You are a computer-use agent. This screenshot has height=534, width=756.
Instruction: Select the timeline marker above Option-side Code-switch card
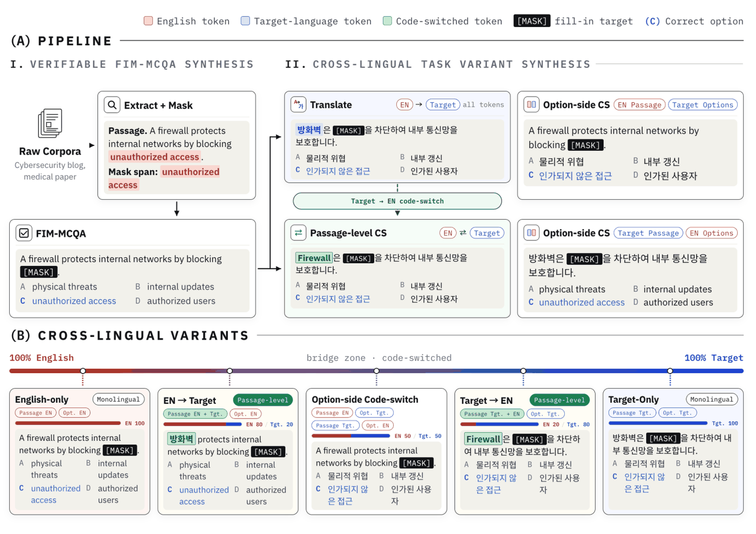click(376, 371)
